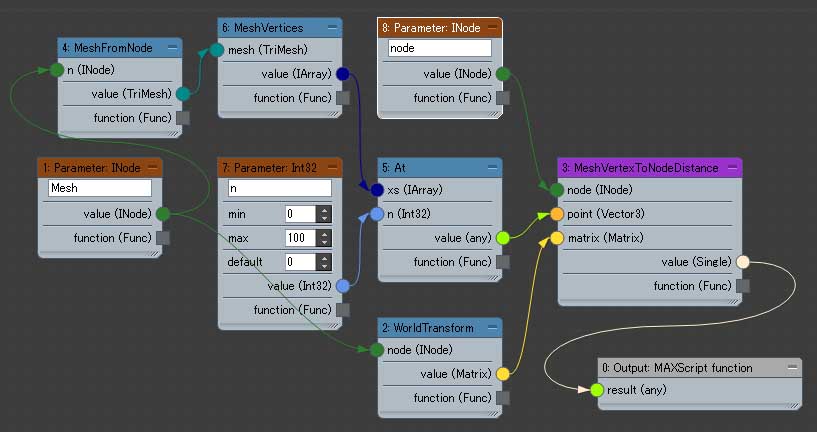Collapse the 3: MeshVertexToNodeDistance node
The width and height of the screenshot is (817, 432).
733,168
